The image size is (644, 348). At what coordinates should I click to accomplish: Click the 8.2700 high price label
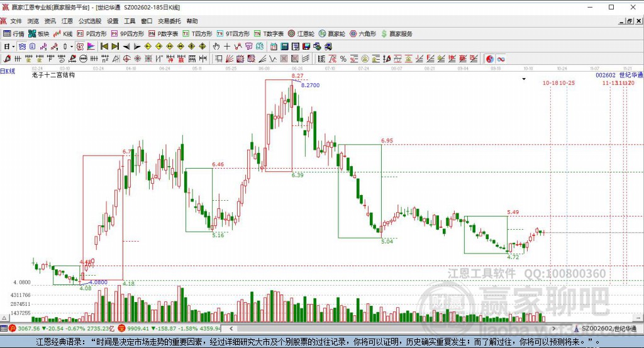[x=310, y=85]
